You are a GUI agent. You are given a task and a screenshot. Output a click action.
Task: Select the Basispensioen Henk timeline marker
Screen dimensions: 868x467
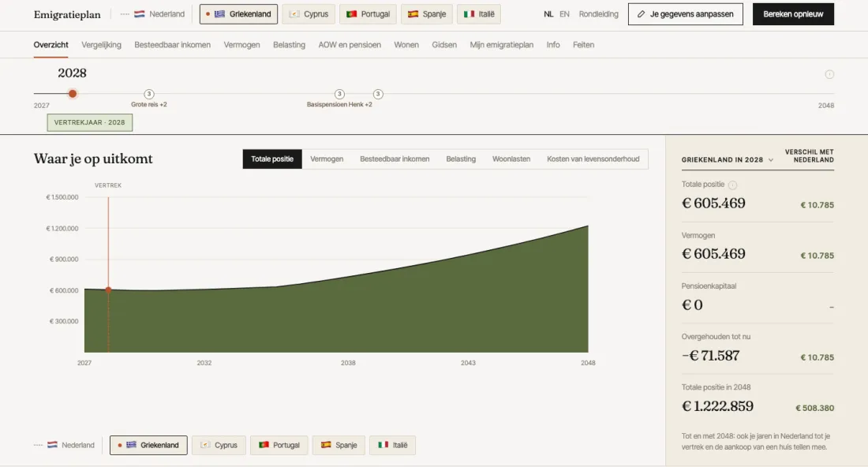pyautogui.click(x=339, y=94)
